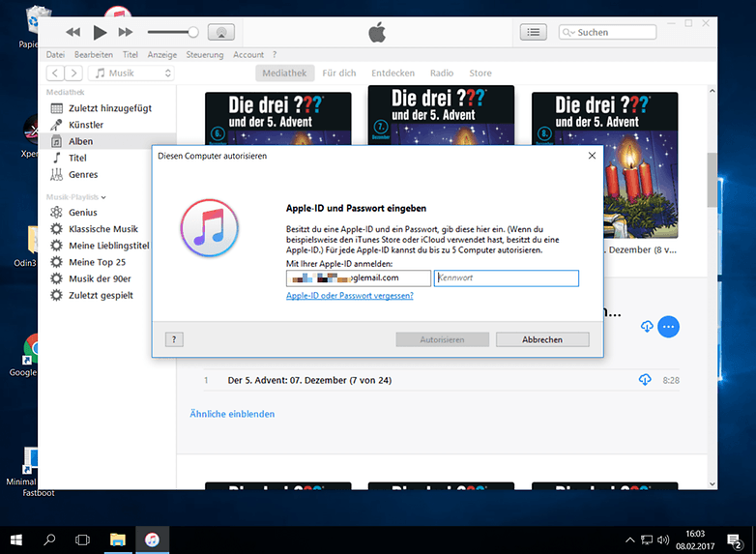Click the Abbrechen button

coord(542,339)
